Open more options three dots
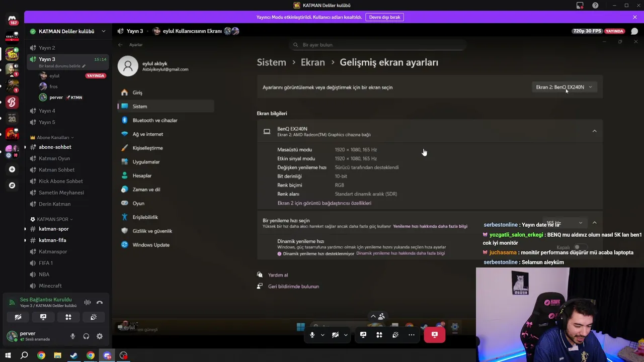This screenshot has width=644, height=362. pyautogui.click(x=412, y=335)
